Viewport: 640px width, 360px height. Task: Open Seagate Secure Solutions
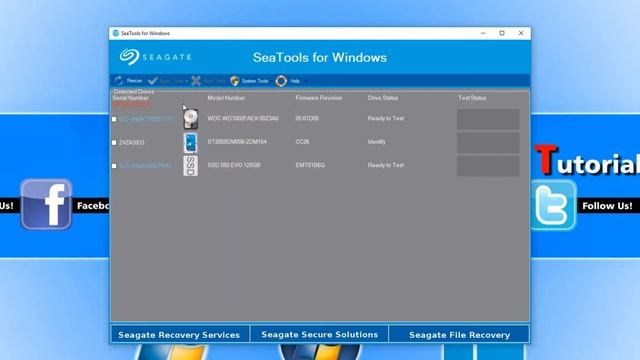(320, 335)
